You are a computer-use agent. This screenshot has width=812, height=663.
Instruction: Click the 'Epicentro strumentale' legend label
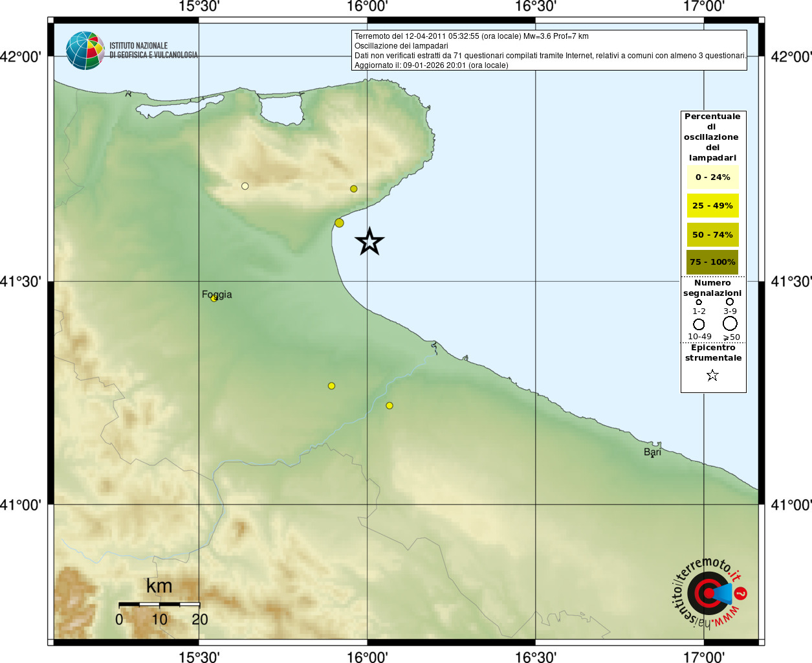pyautogui.click(x=713, y=353)
